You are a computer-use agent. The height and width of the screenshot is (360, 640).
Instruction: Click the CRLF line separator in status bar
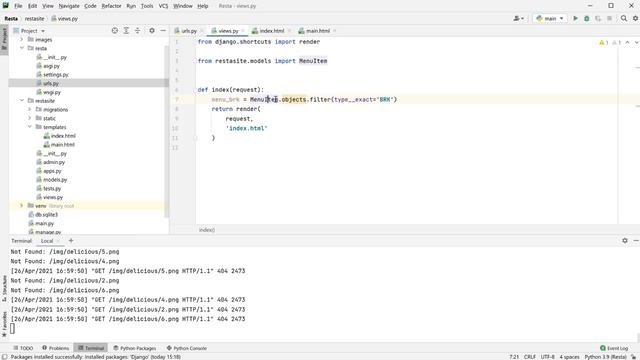click(530, 357)
